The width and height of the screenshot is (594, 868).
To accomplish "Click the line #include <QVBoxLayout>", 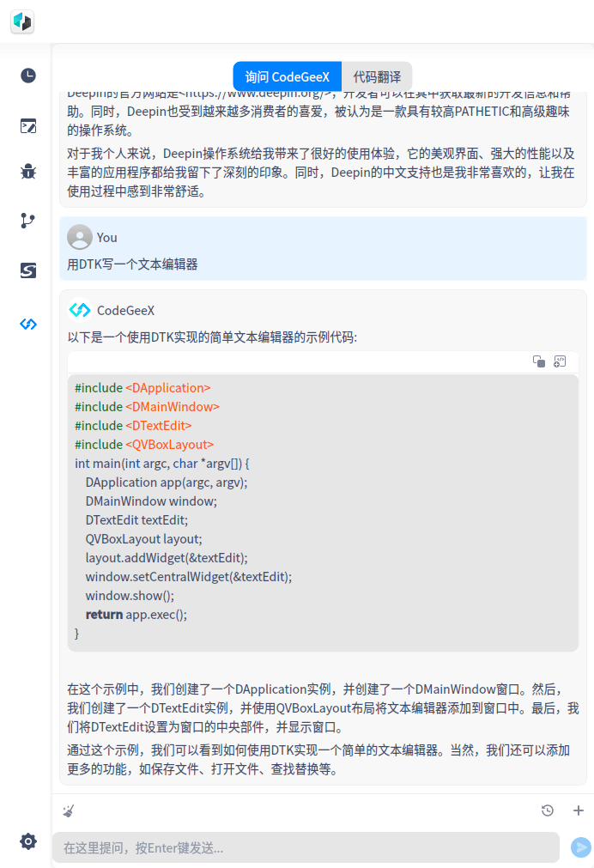I will pyautogui.click(x=144, y=445).
